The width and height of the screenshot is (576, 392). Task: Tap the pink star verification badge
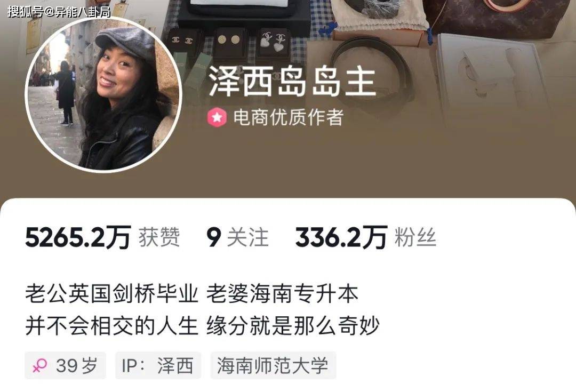[x=217, y=117]
